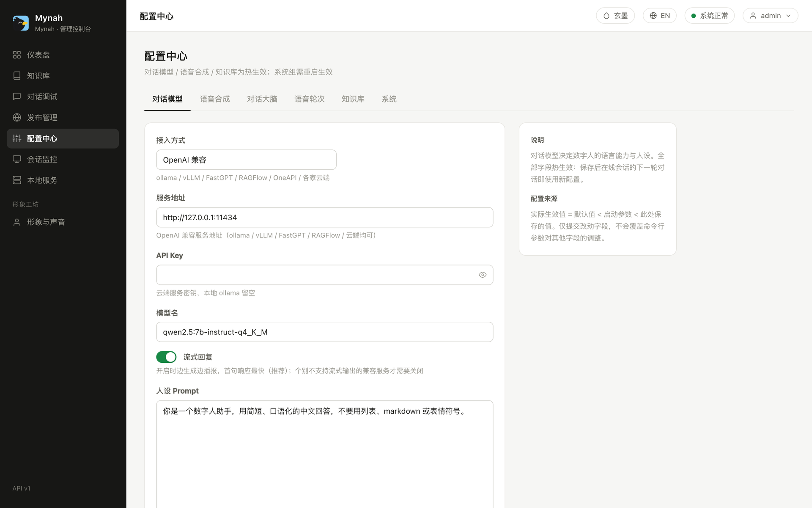Image resolution: width=812 pixels, height=508 pixels.
Task: Open the 接入方式 OpenAI 兼容 dropdown
Action: (x=246, y=160)
